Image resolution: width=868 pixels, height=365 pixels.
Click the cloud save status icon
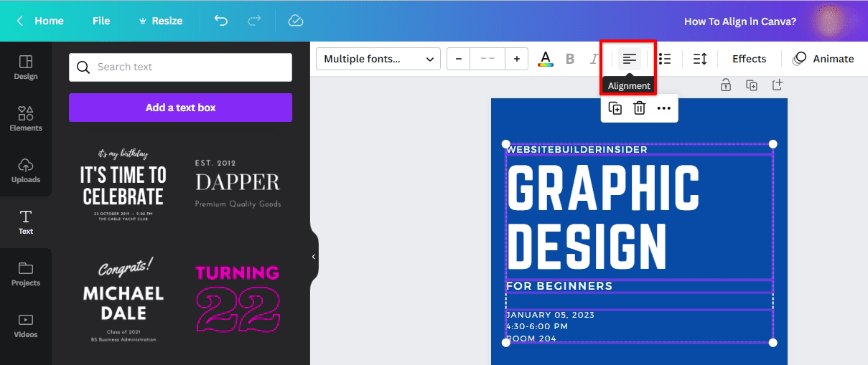[x=296, y=21]
